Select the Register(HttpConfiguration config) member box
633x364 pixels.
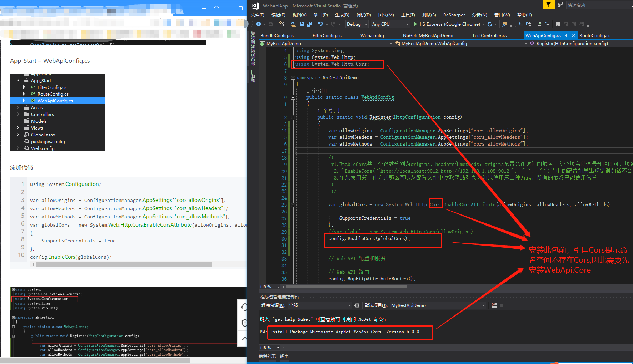click(581, 44)
